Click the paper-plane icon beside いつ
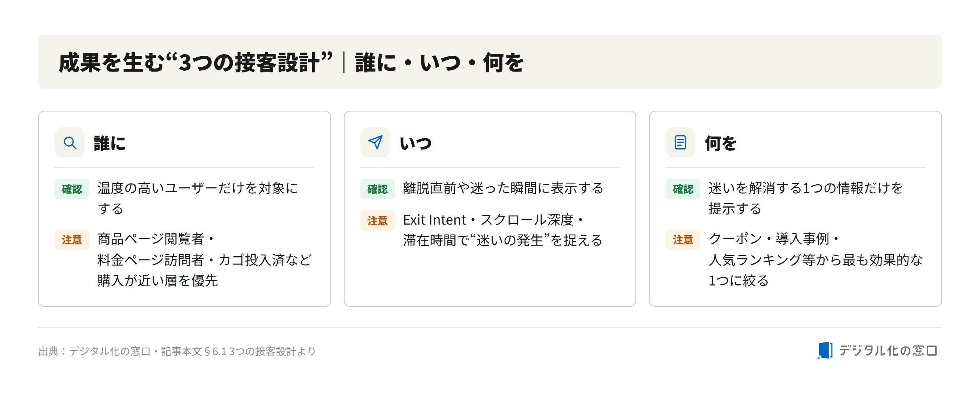Viewport: 980px width, 397px height. (x=375, y=143)
